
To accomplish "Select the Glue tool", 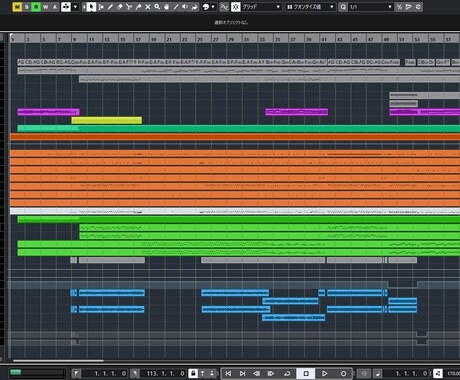I will [138, 7].
